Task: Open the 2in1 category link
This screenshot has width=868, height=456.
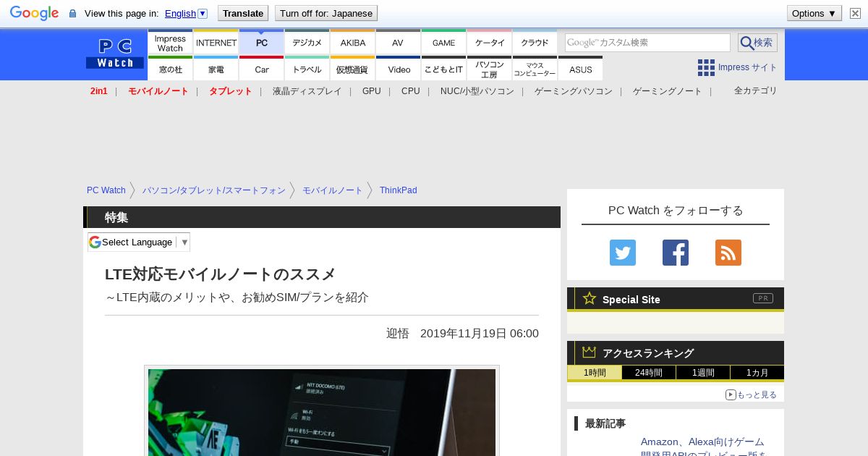Action: pyautogui.click(x=99, y=91)
